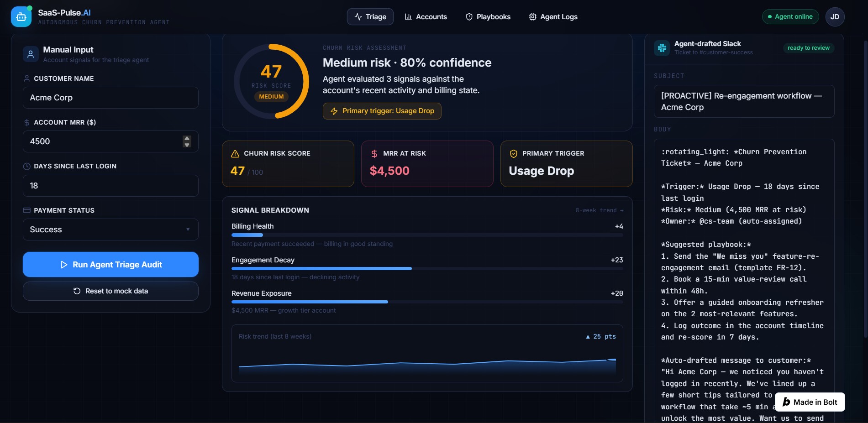Click the Slack icon in the ticket panel
Viewport: 868px width, 423px height.
coord(662,47)
